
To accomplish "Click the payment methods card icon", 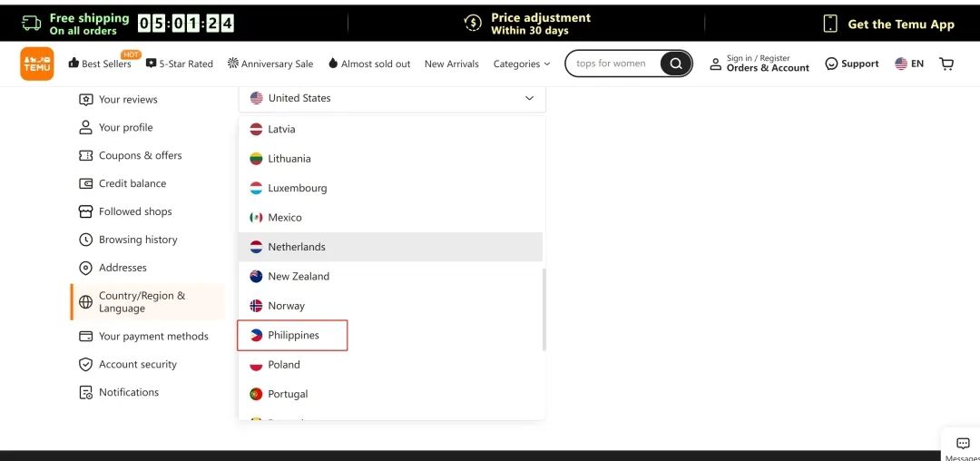I will [85, 336].
